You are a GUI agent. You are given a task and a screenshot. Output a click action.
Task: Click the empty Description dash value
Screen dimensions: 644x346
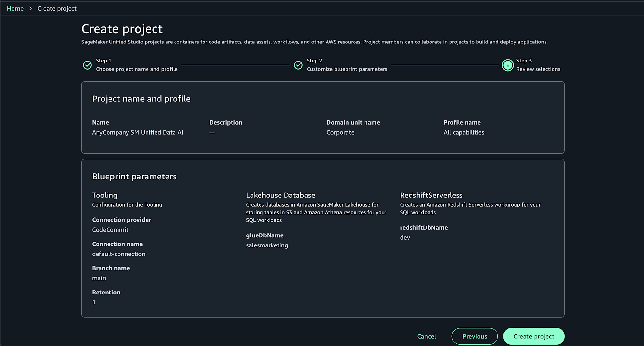coord(212,132)
